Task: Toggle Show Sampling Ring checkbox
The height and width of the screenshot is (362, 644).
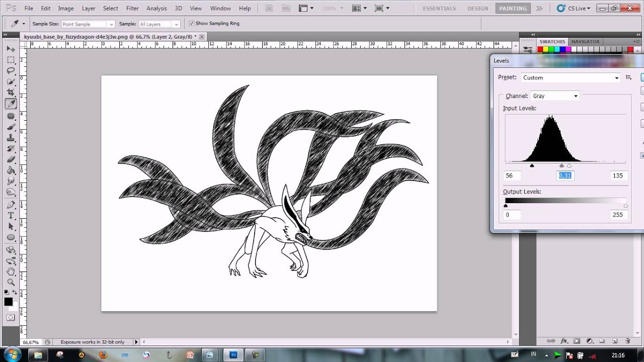Action: click(192, 24)
